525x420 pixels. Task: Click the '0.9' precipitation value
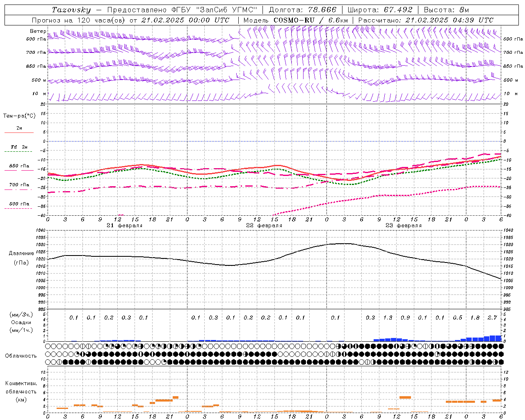(x=405, y=317)
